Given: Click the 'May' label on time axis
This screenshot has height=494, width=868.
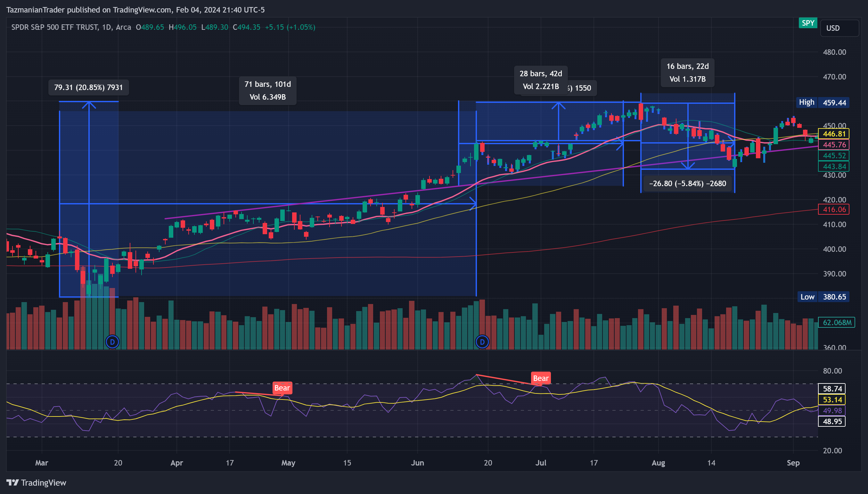Looking at the screenshot, I should 288,463.
